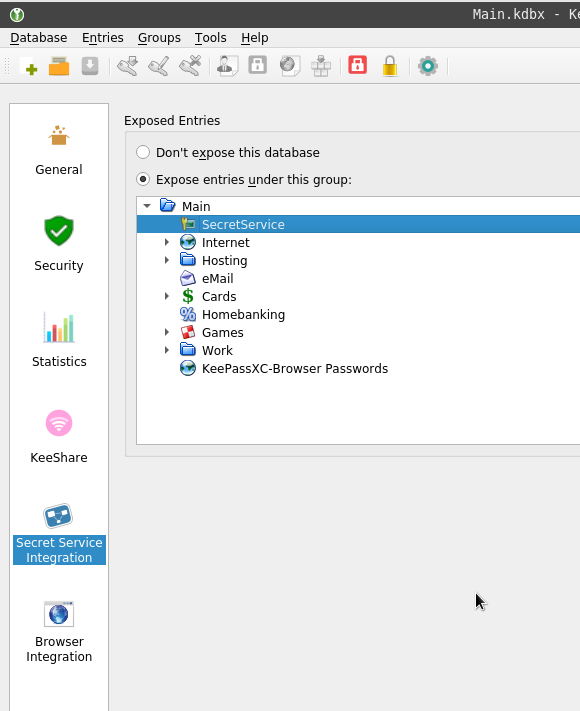This screenshot has height=711, width=580.
Task: Go to Browser Integration settings
Action: (x=59, y=632)
